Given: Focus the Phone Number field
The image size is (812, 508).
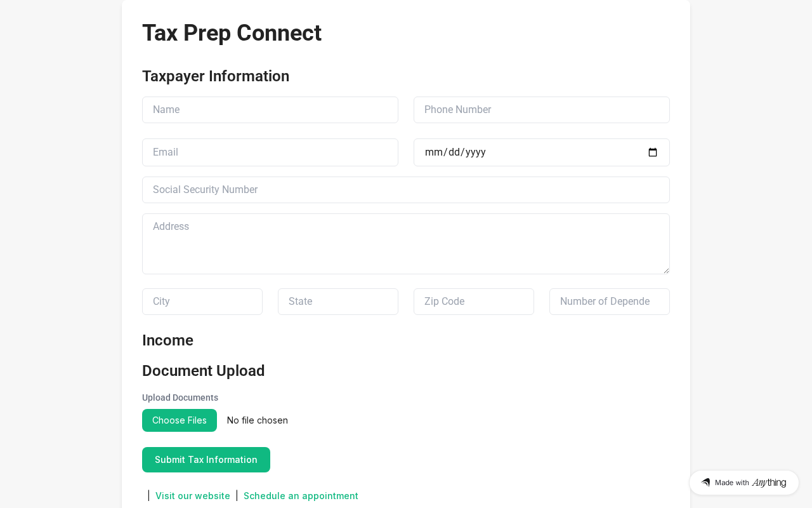Looking at the screenshot, I should 542,110.
